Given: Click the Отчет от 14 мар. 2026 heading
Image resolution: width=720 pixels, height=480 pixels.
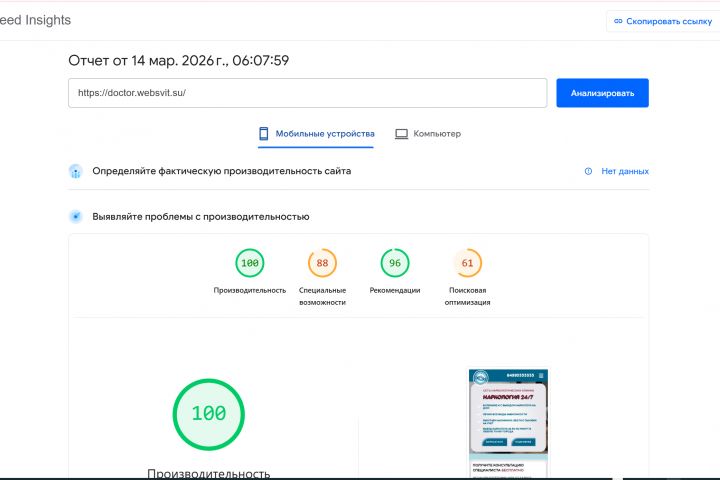Looking at the screenshot, I should point(179,61).
